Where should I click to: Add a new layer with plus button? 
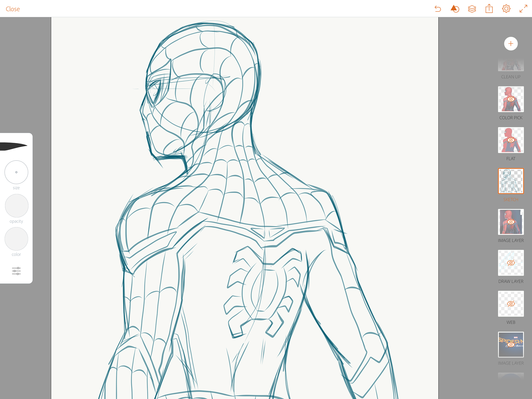point(511,44)
